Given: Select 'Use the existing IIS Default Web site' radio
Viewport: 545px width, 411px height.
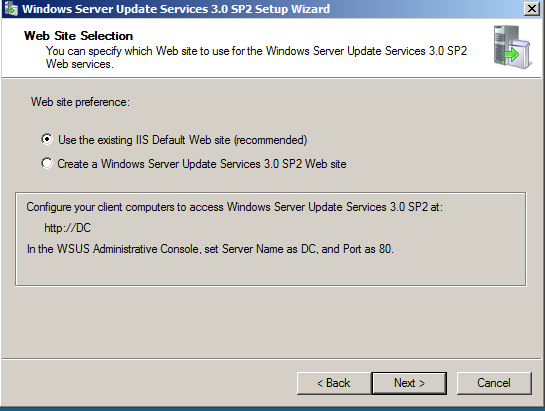Looking at the screenshot, I should point(47,139).
